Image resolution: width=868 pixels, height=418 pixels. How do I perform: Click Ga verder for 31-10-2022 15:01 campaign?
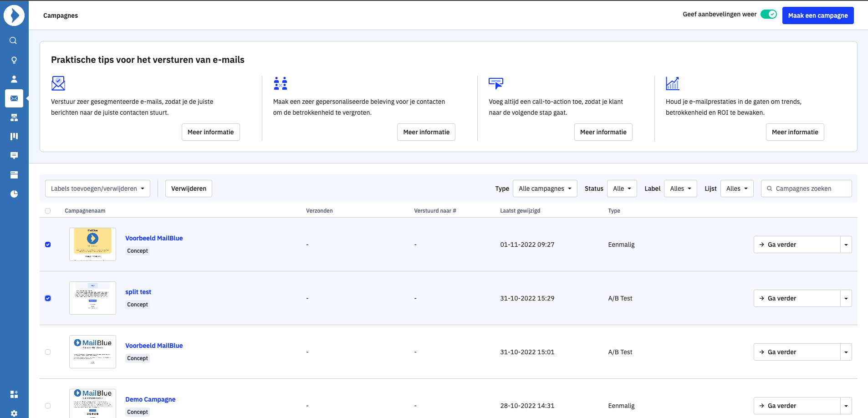(797, 352)
